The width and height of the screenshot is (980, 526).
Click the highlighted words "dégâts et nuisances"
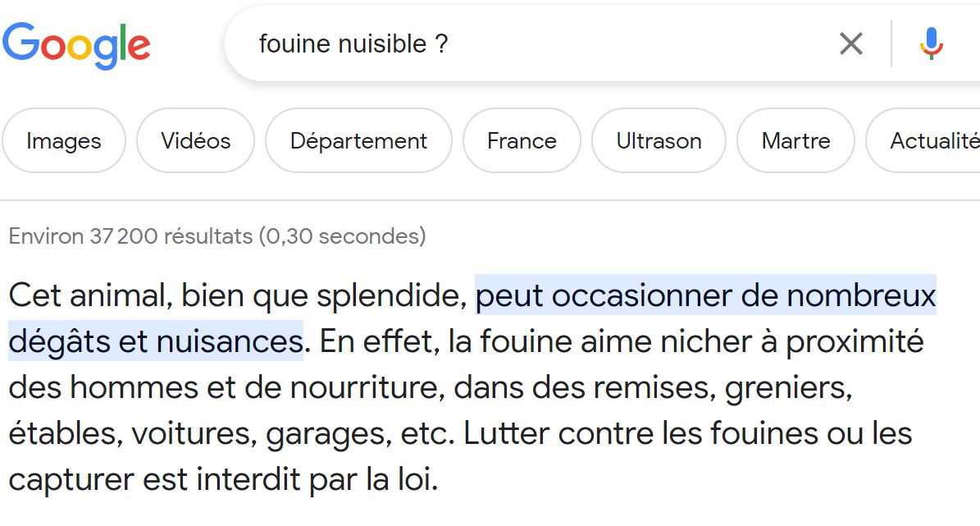(155, 341)
